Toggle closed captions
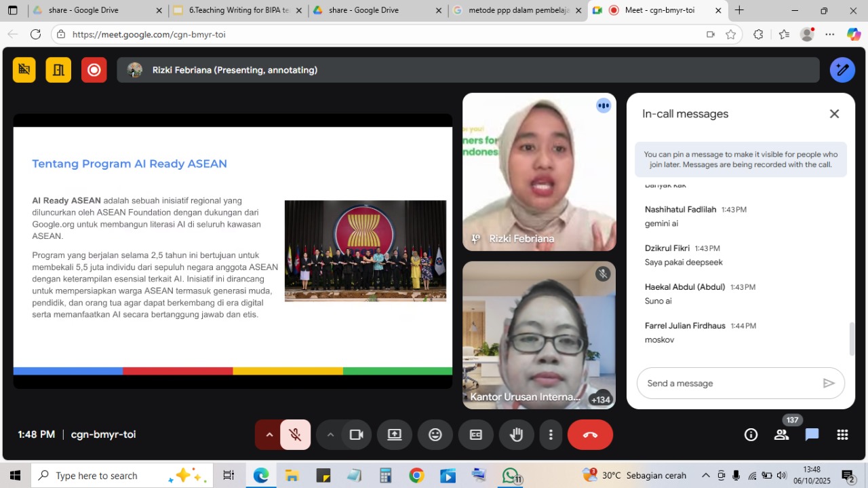The height and width of the screenshot is (488, 868). point(476,435)
